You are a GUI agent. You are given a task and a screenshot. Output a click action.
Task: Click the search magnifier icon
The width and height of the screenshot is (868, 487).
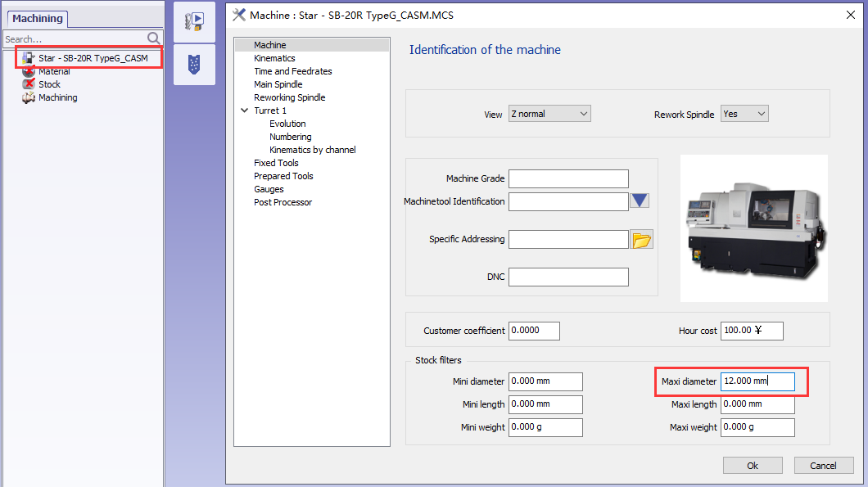coord(154,38)
